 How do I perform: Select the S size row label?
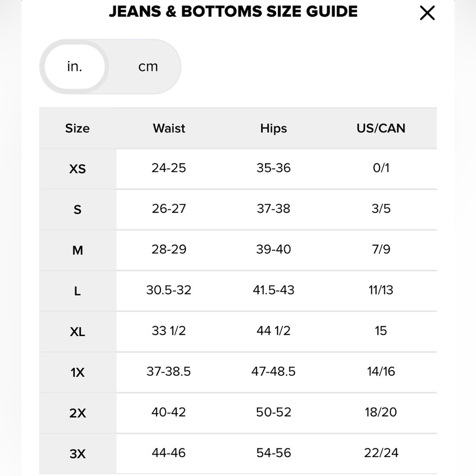tap(78, 209)
